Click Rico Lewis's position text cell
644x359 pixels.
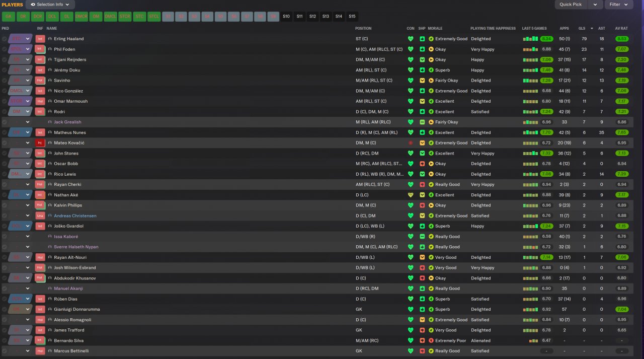pyautogui.click(x=380, y=174)
